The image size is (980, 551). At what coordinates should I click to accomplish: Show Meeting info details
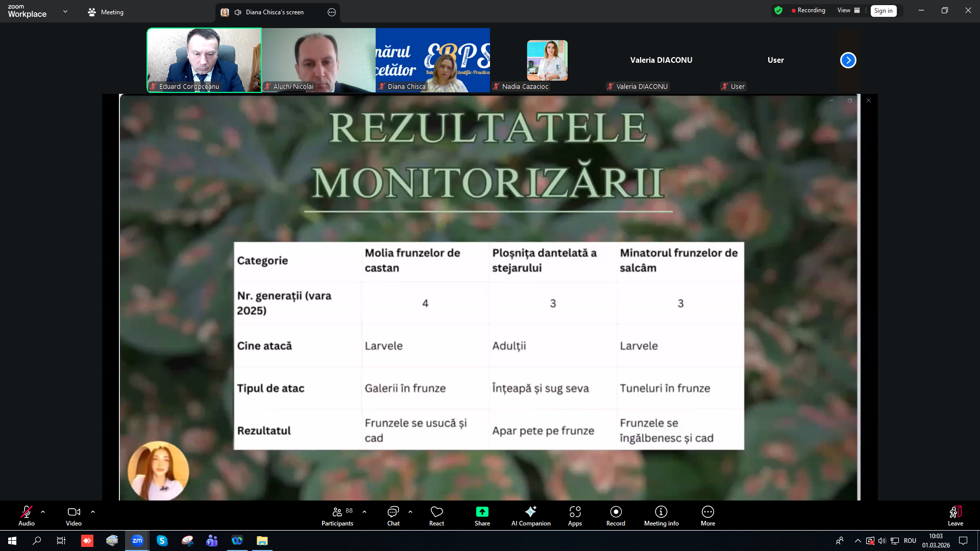pos(661,515)
